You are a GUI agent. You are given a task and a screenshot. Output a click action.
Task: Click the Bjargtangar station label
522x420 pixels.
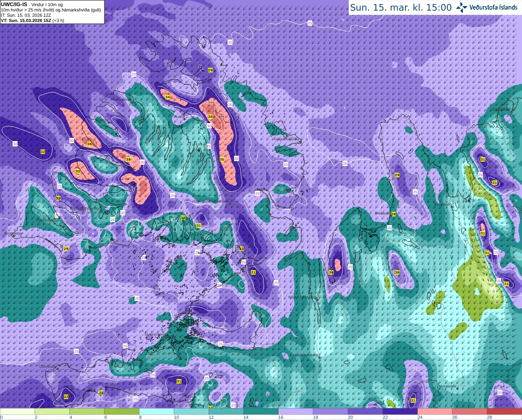(13, 233)
